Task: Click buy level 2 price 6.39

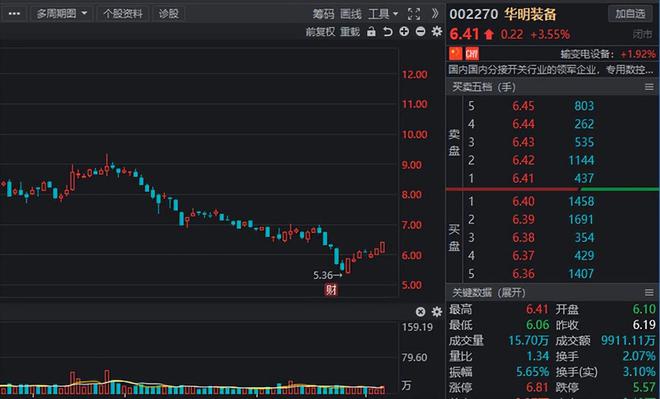Action: [523, 220]
